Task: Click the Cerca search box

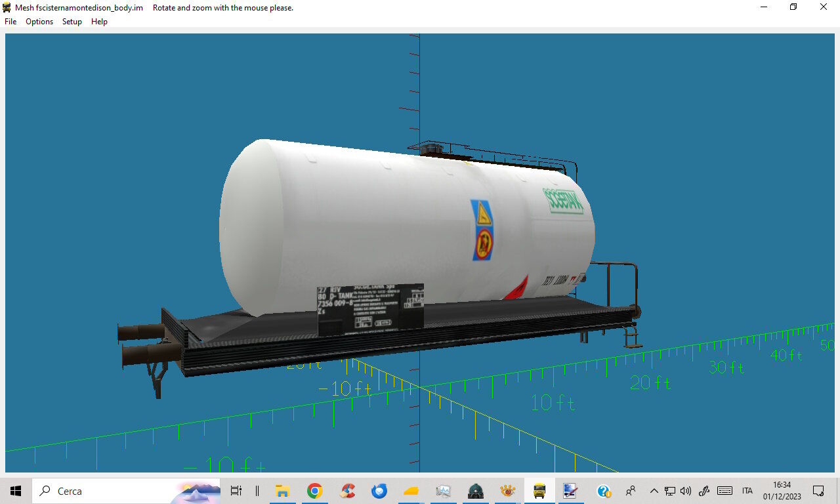Action: [x=127, y=491]
